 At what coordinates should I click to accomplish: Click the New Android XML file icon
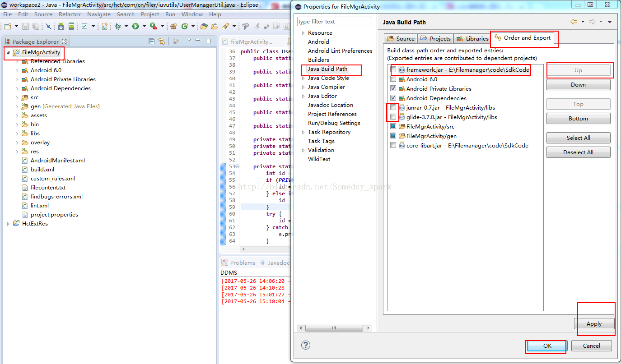105,27
